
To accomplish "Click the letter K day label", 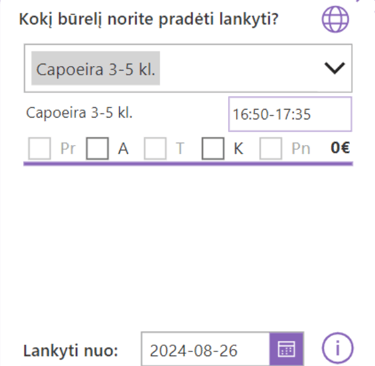I will (x=238, y=148).
